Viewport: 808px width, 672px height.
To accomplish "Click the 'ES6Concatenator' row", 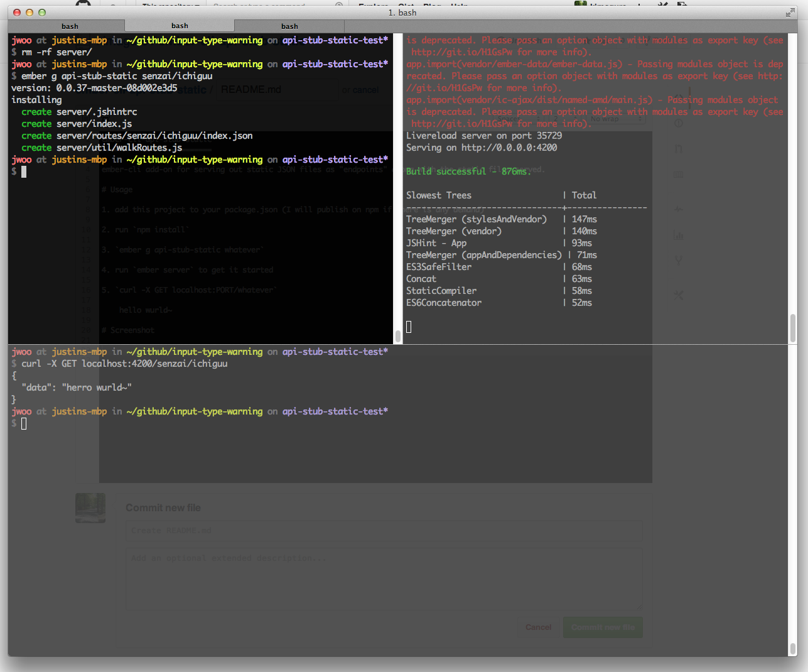I will (499, 303).
